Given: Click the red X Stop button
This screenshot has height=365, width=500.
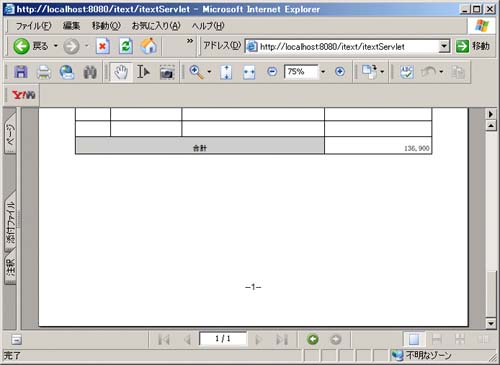Looking at the screenshot, I should [103, 46].
